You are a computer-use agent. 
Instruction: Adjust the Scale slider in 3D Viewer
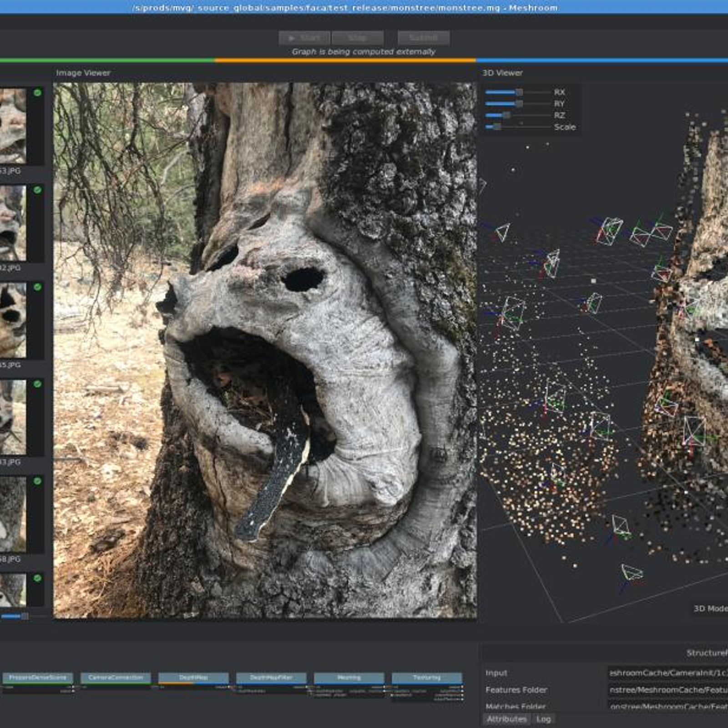tap(518, 127)
